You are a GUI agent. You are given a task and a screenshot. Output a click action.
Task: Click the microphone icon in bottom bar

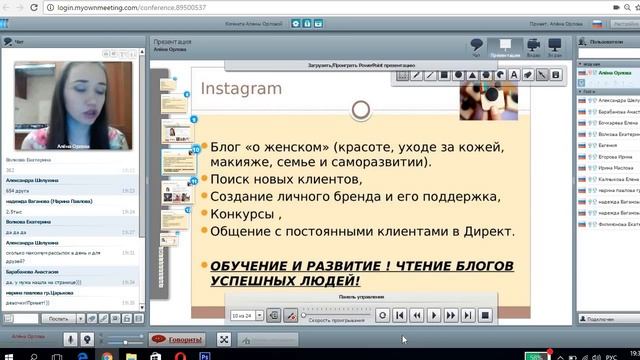[x=70, y=339]
